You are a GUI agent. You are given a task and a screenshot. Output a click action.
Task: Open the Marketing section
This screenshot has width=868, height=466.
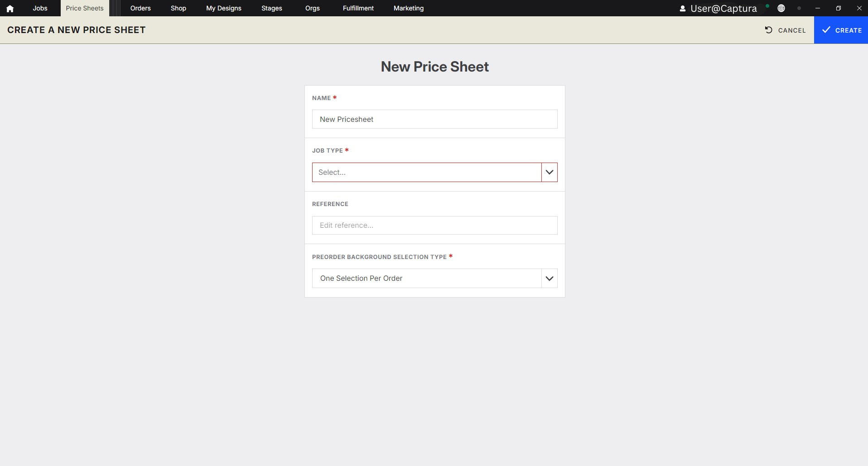point(409,8)
